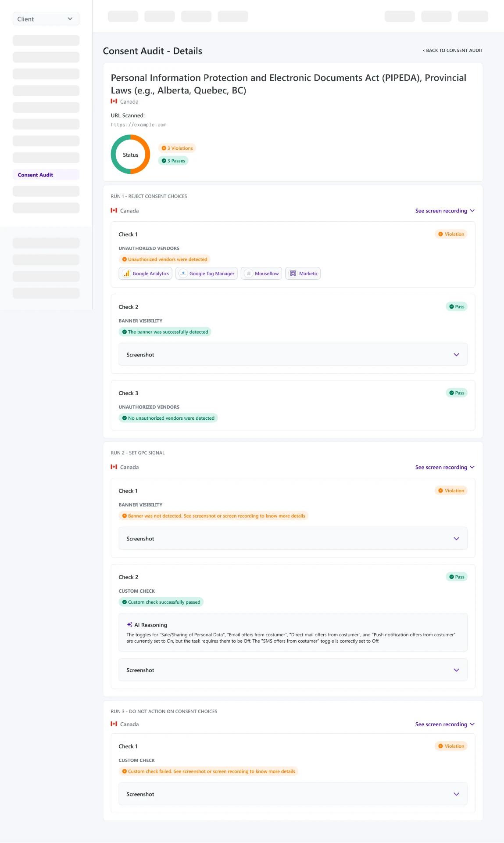Open the Google Tag Manager chip label
This screenshot has width=504, height=843.
[212, 274]
